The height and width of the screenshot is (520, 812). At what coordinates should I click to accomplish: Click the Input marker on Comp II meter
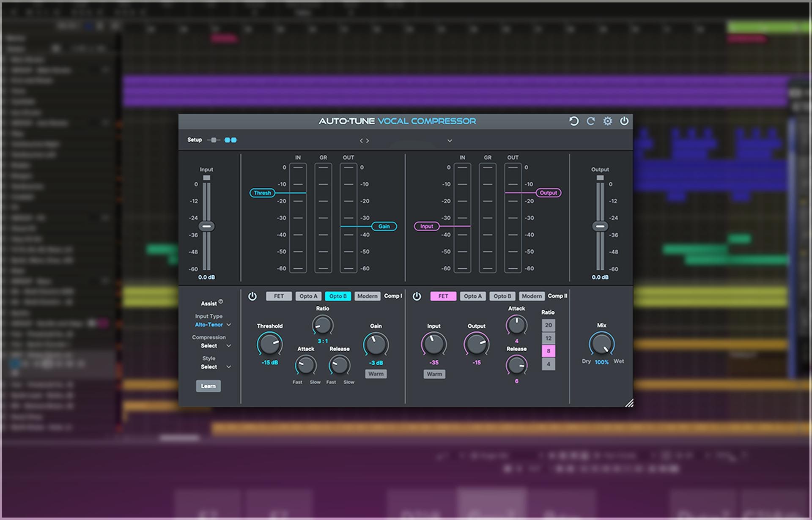tap(427, 227)
